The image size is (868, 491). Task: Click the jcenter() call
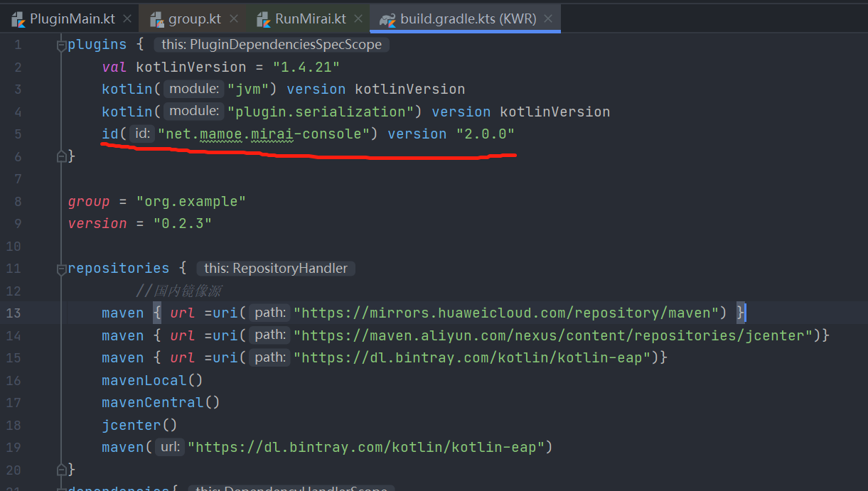pos(139,425)
